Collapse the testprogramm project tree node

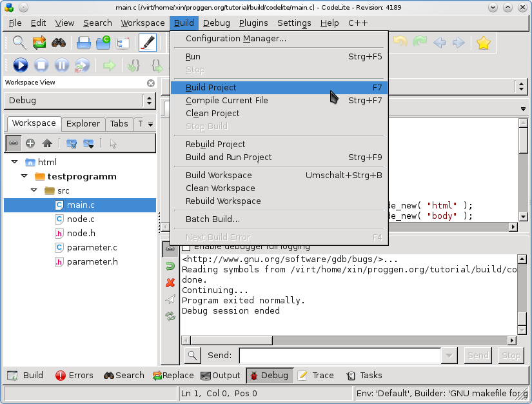(24, 176)
